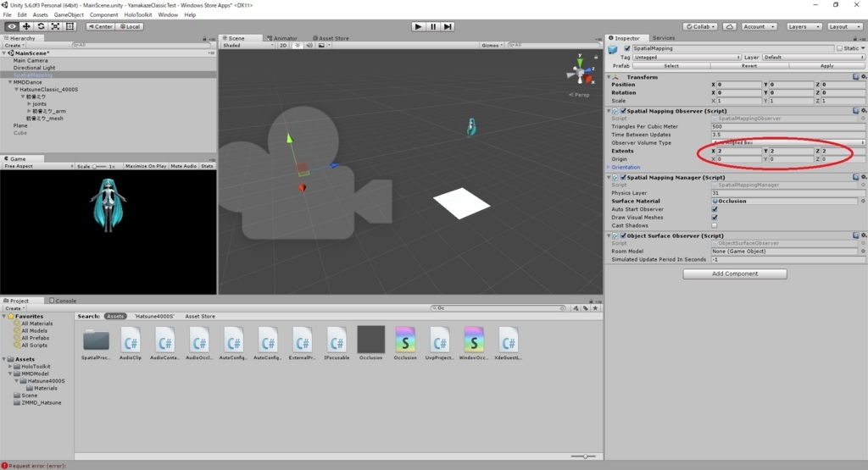This screenshot has height=470, width=868.
Task: Open the Layers dropdown in toolbar
Action: [804, 26]
